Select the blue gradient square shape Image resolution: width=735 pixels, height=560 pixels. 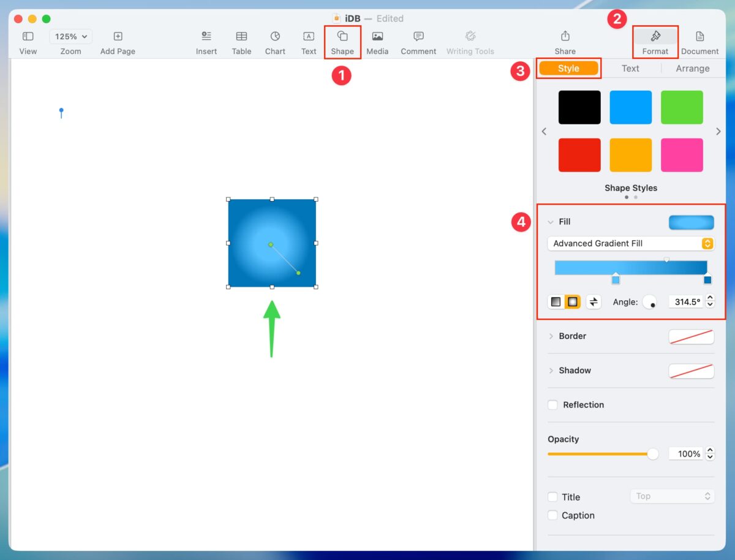tap(272, 243)
